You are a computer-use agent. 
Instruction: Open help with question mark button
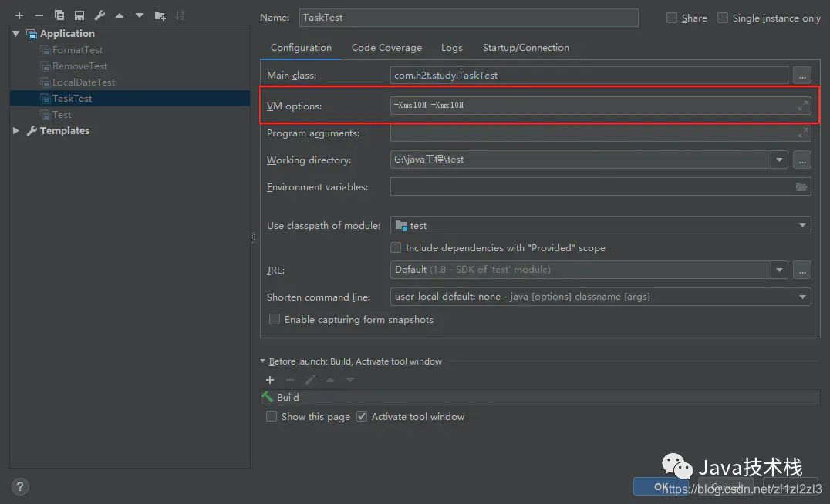coord(20,486)
